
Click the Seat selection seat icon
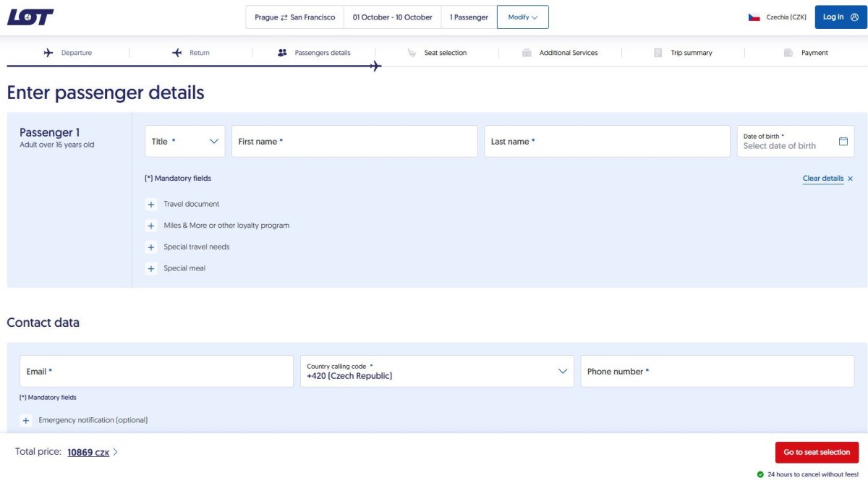[412, 53]
